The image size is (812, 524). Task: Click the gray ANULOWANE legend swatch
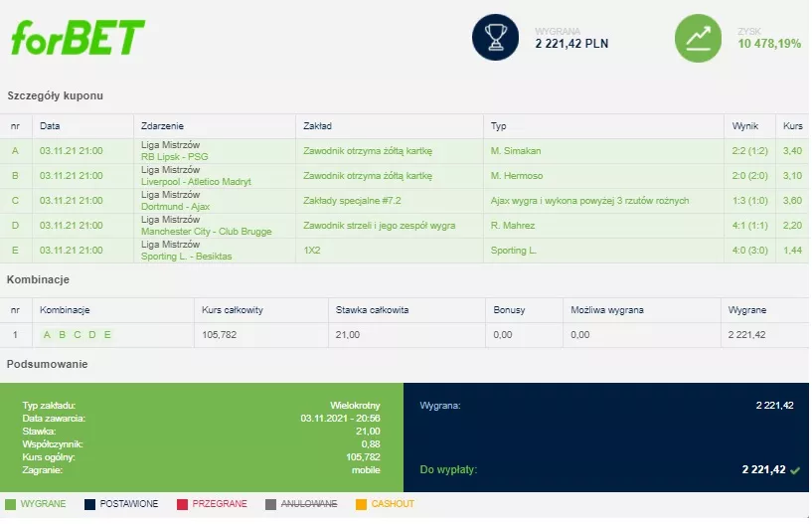[271, 504]
